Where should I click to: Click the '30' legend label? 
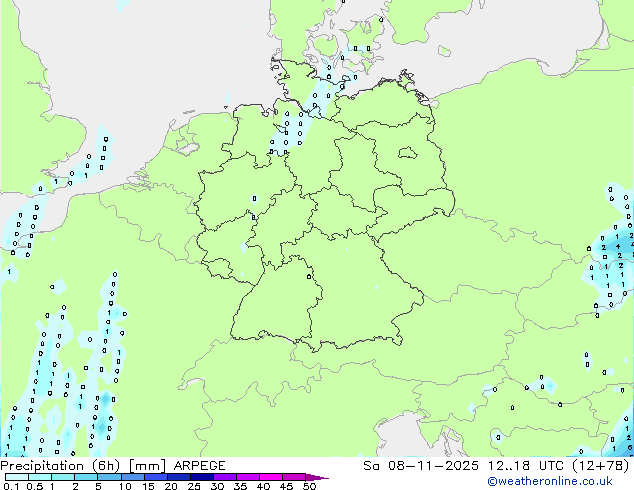[x=217, y=486]
